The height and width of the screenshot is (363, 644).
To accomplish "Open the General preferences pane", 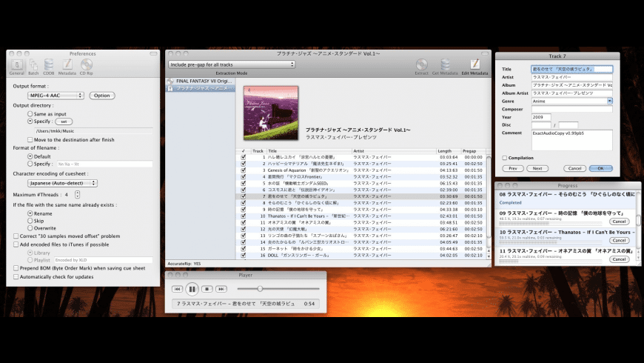I will pos(17,67).
